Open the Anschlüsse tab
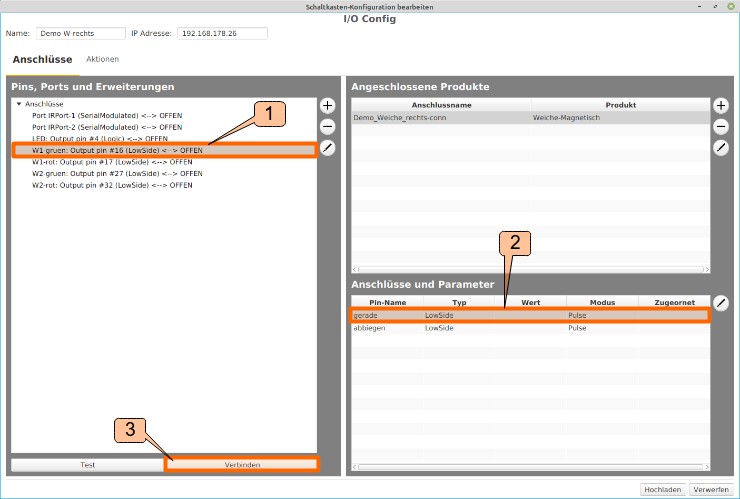Viewport: 740px width, 499px height. [42, 60]
